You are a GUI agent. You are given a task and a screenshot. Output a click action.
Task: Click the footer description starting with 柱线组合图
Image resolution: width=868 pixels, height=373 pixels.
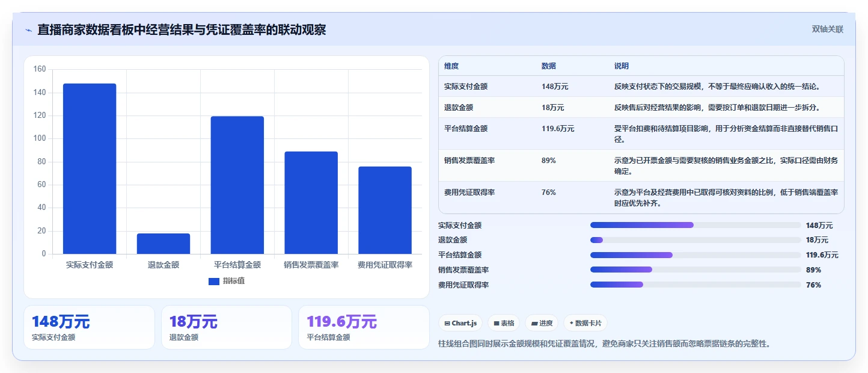pyautogui.click(x=605, y=344)
